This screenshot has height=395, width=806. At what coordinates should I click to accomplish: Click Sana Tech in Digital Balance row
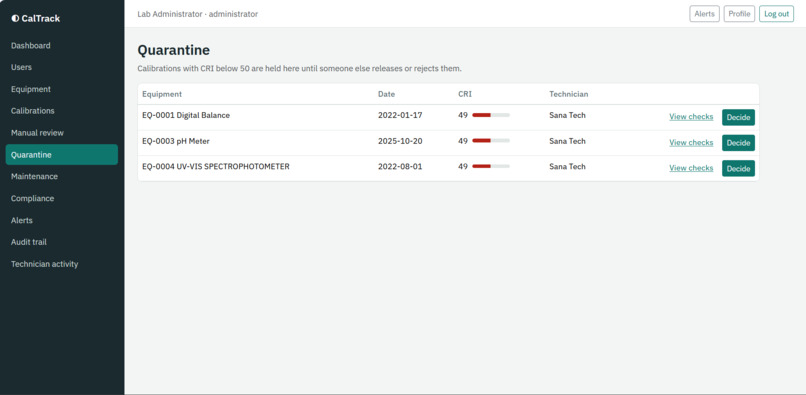(567, 115)
